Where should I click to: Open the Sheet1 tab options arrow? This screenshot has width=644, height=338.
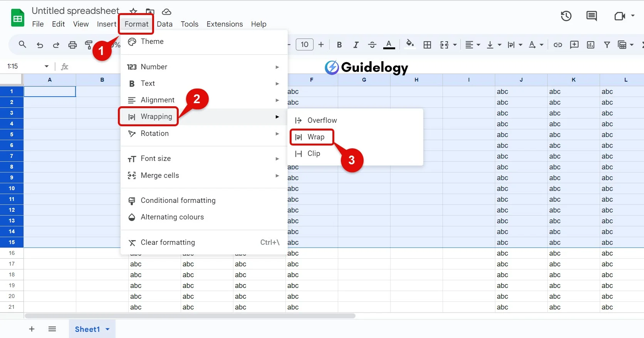point(107,329)
